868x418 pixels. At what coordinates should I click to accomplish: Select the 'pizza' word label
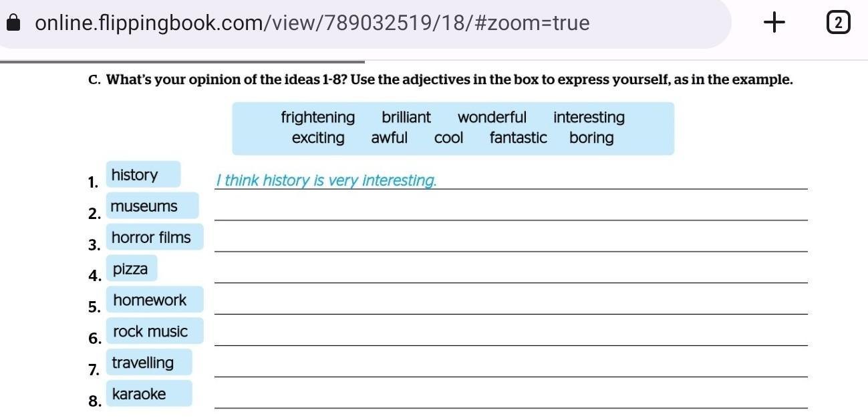131,269
